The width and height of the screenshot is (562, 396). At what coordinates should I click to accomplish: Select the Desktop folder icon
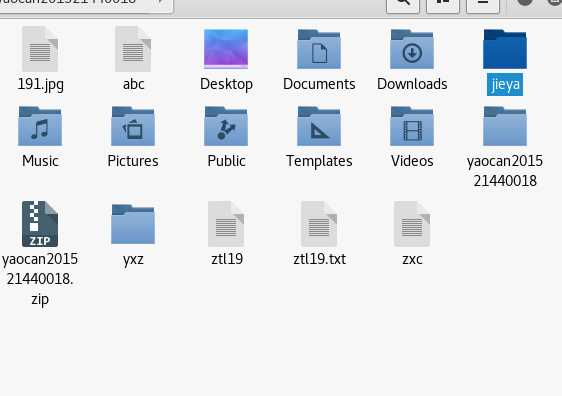pos(226,49)
